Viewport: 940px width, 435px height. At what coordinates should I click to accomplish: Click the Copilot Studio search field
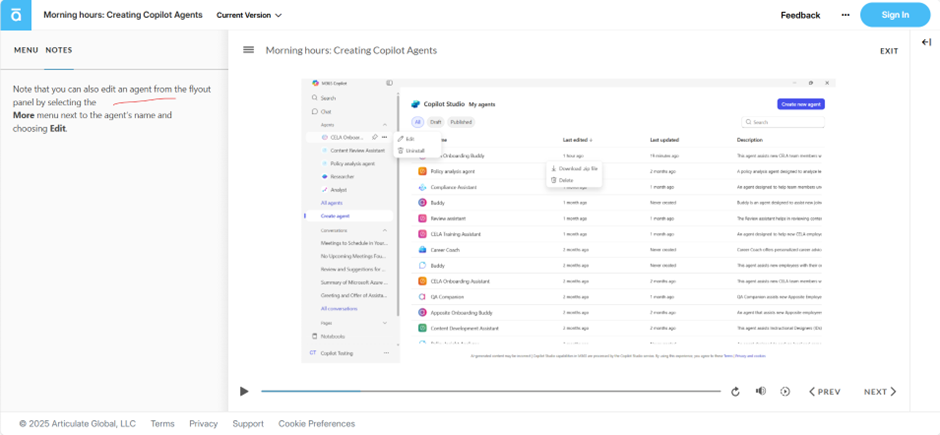point(783,122)
